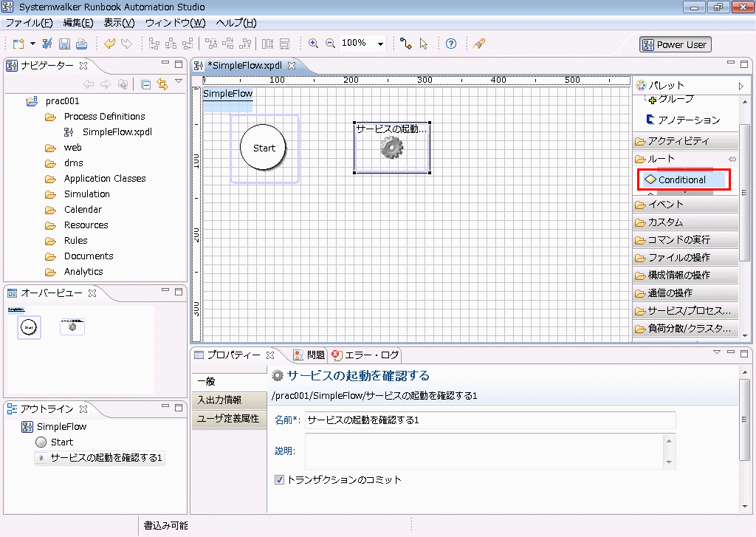This screenshot has width=756, height=537.
Task: Click the 説明 description text area
Action: coord(486,451)
